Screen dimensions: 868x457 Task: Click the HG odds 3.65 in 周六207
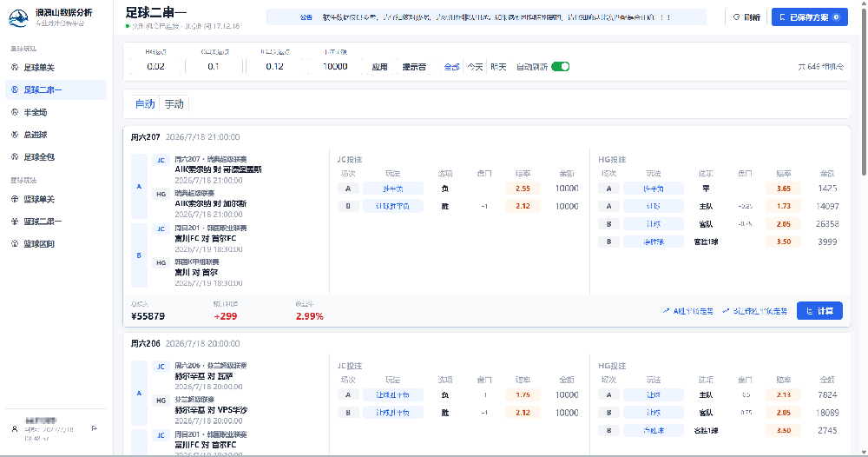[x=783, y=189]
